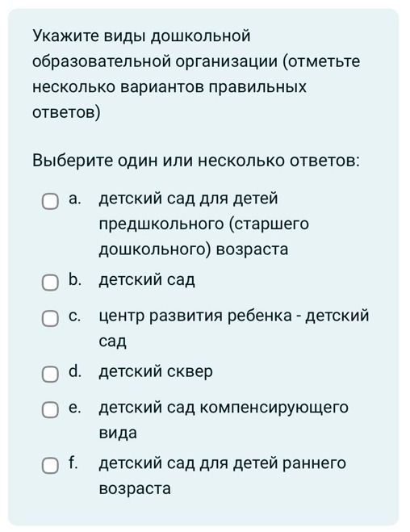Check the box for option a
410x532 pixels.
pyautogui.click(x=50, y=202)
